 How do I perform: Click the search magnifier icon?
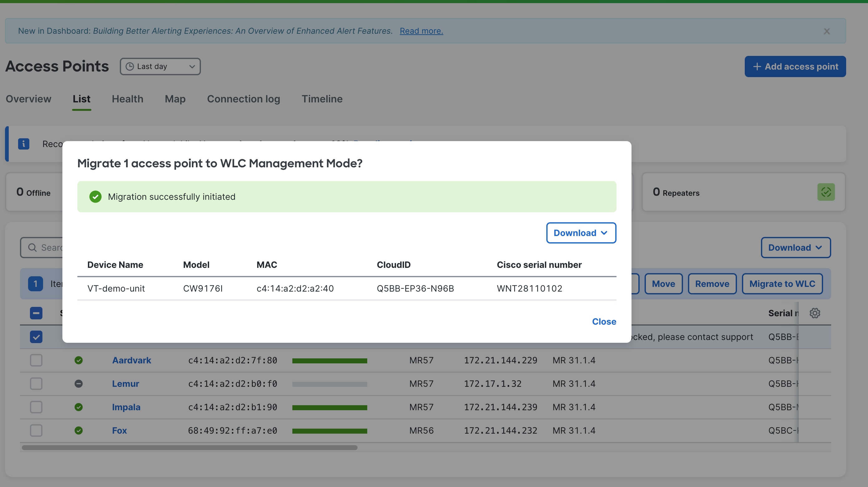(x=32, y=248)
